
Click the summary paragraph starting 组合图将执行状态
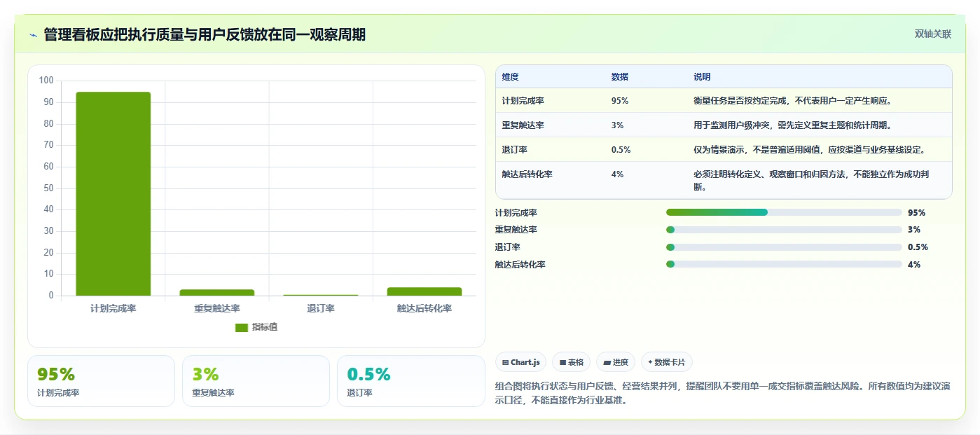722,393
